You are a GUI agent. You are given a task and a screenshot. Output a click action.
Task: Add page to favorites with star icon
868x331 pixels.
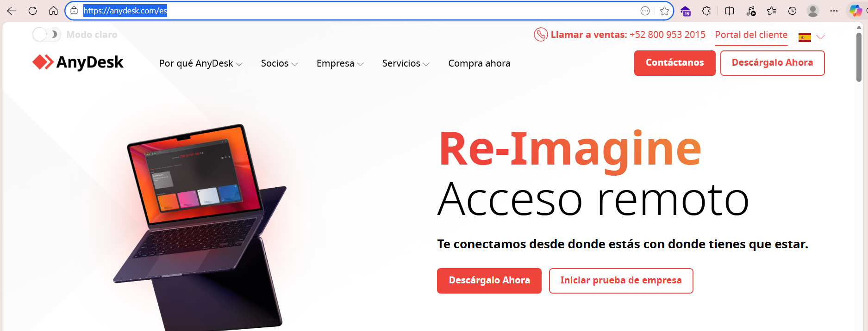click(665, 11)
